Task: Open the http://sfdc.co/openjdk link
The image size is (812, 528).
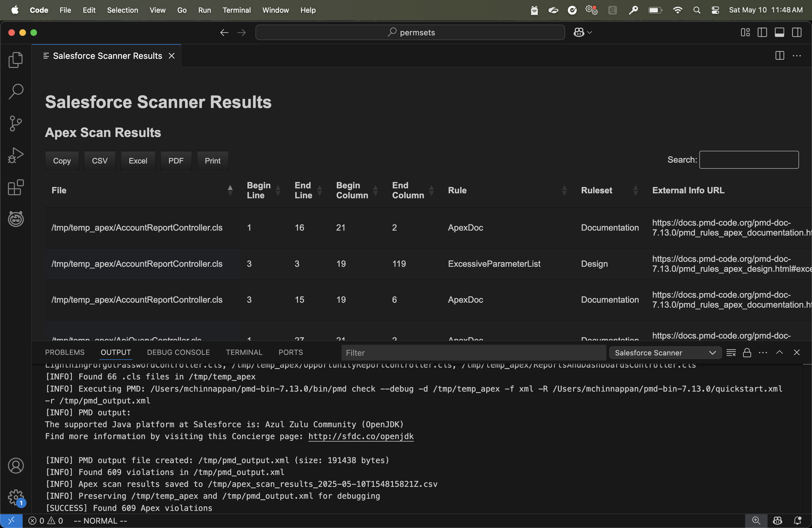Action: tap(361, 436)
